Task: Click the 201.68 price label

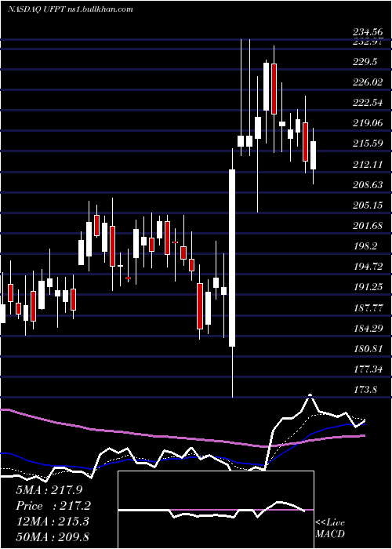Action: click(x=368, y=226)
